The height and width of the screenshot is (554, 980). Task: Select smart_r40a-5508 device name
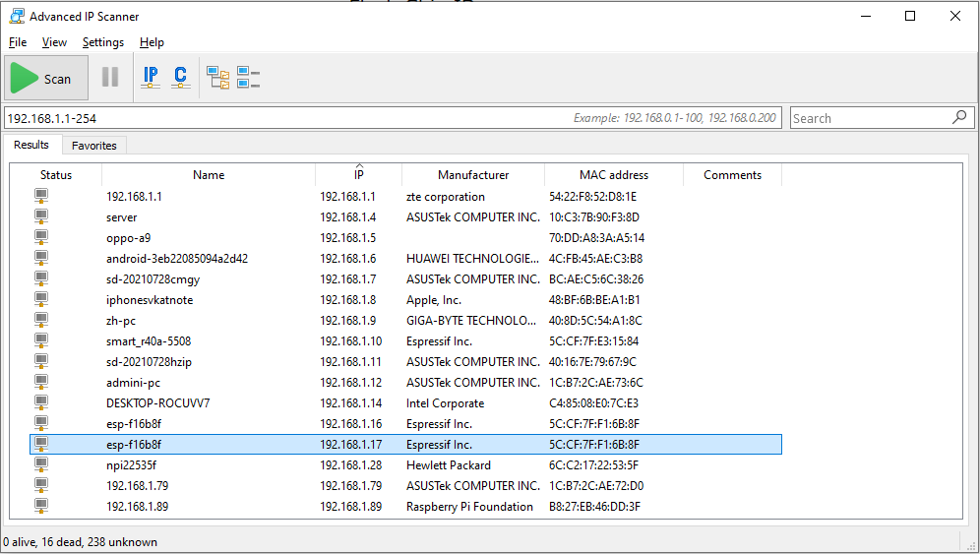pos(149,341)
